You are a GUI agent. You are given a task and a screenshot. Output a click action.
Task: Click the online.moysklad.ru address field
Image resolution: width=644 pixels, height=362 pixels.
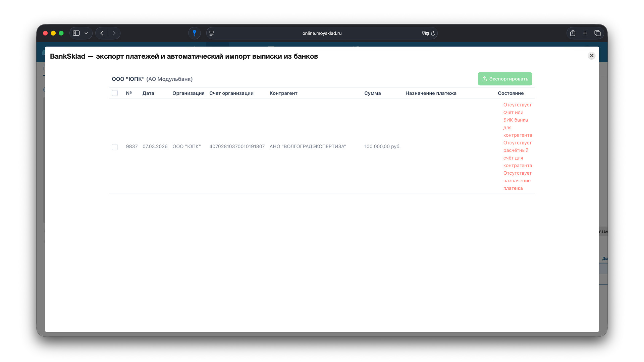point(322,33)
